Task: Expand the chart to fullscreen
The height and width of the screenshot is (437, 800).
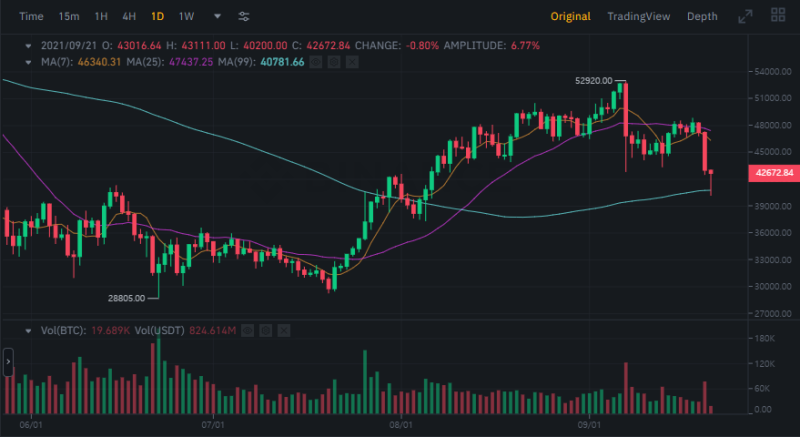Action: (745, 16)
